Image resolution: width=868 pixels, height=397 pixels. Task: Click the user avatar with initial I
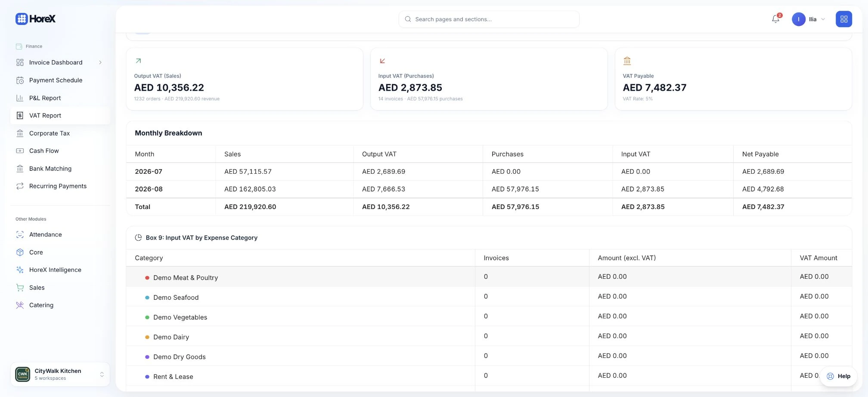pos(799,19)
